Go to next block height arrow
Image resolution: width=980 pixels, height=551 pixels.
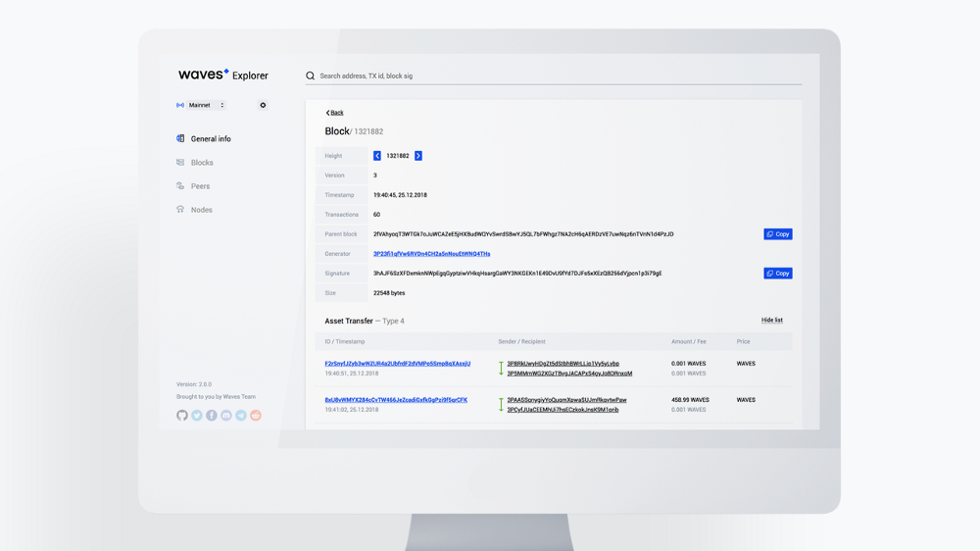418,156
